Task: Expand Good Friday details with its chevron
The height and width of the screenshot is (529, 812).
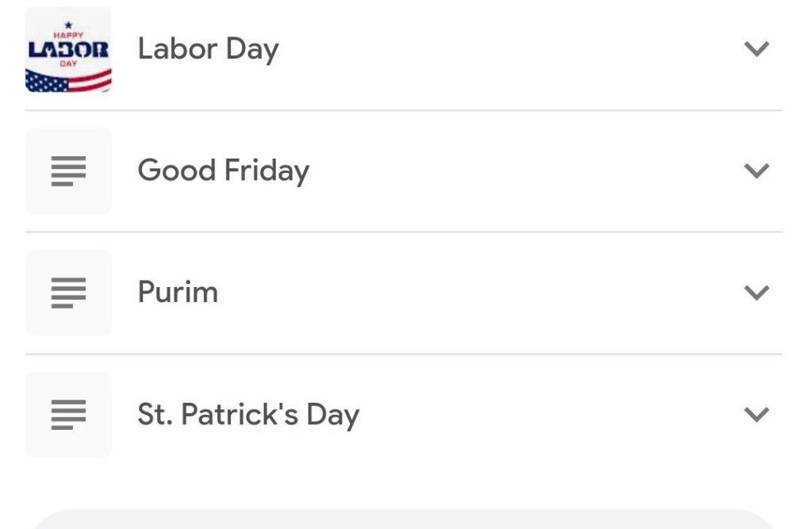Action: point(757,171)
